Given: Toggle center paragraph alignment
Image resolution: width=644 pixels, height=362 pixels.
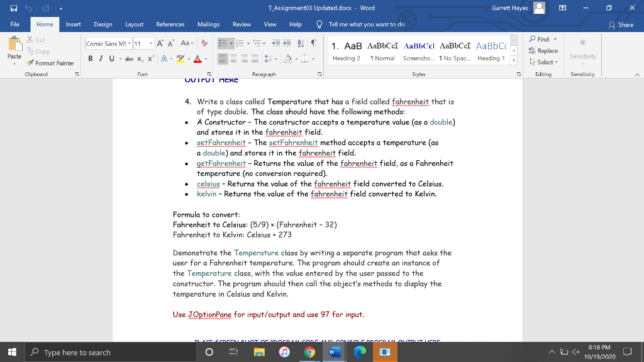Looking at the screenshot, I should (233, 58).
